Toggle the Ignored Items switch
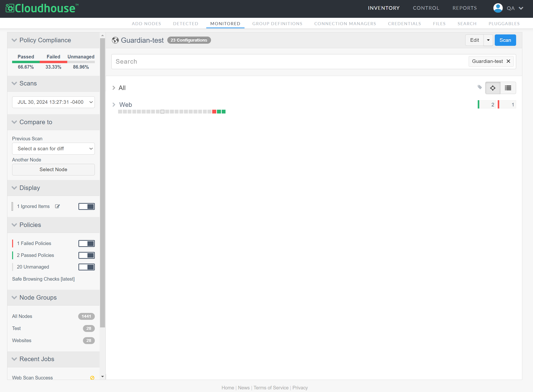This screenshot has height=392, width=533. [86, 206]
